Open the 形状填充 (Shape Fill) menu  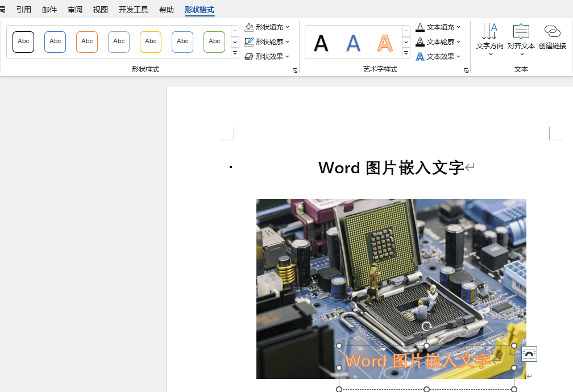click(267, 27)
